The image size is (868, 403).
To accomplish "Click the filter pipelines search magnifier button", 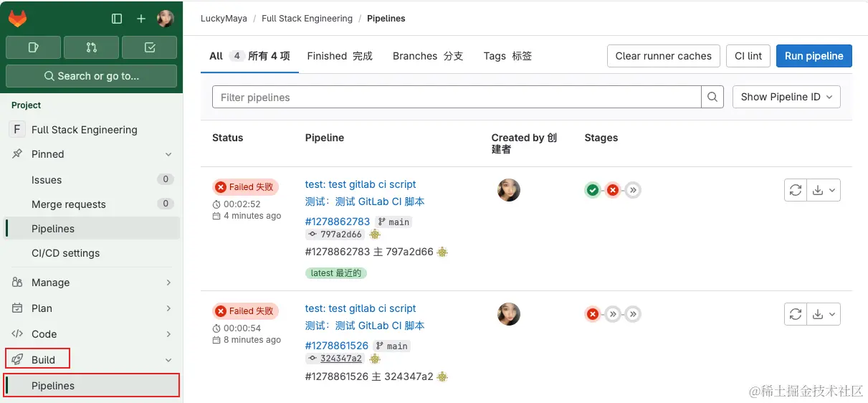I will pyautogui.click(x=712, y=97).
